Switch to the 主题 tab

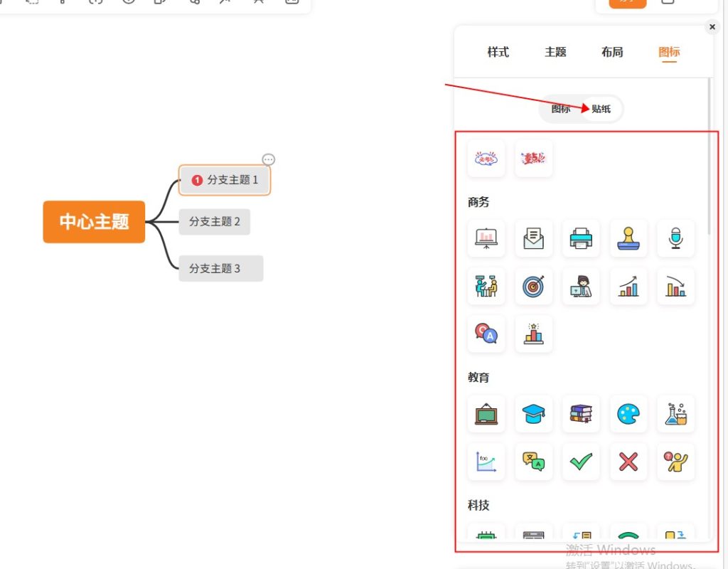click(x=555, y=52)
